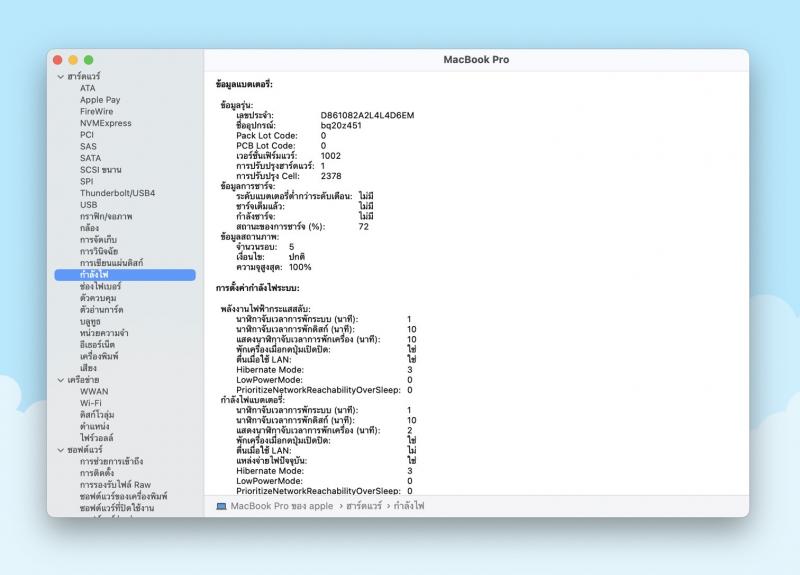
Task: Select PCI in the sidebar
Action: [x=87, y=135]
